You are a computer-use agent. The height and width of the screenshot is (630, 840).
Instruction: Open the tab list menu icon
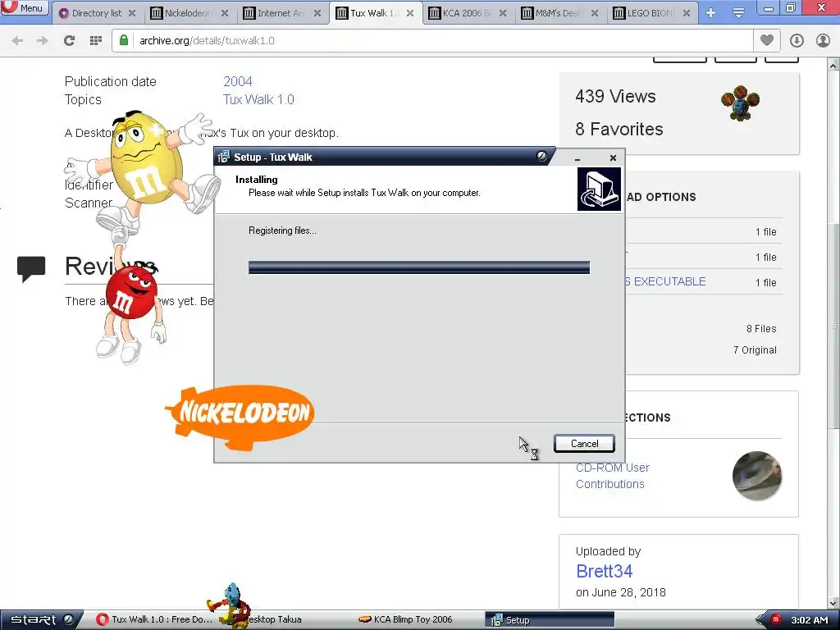click(738, 13)
